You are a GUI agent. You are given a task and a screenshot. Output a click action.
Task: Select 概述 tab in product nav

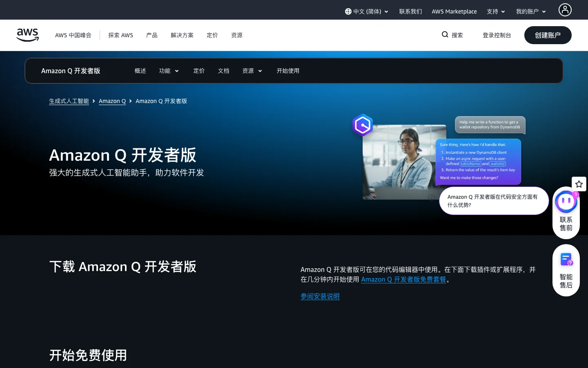140,71
